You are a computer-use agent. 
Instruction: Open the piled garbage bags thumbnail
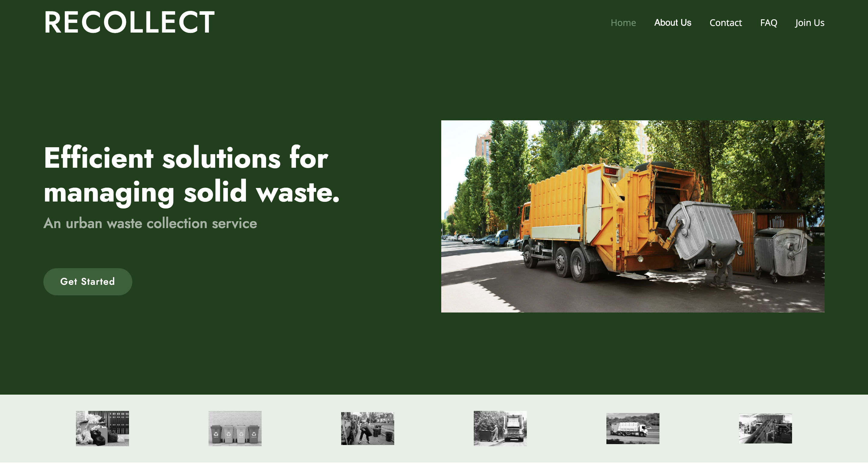[102, 428]
